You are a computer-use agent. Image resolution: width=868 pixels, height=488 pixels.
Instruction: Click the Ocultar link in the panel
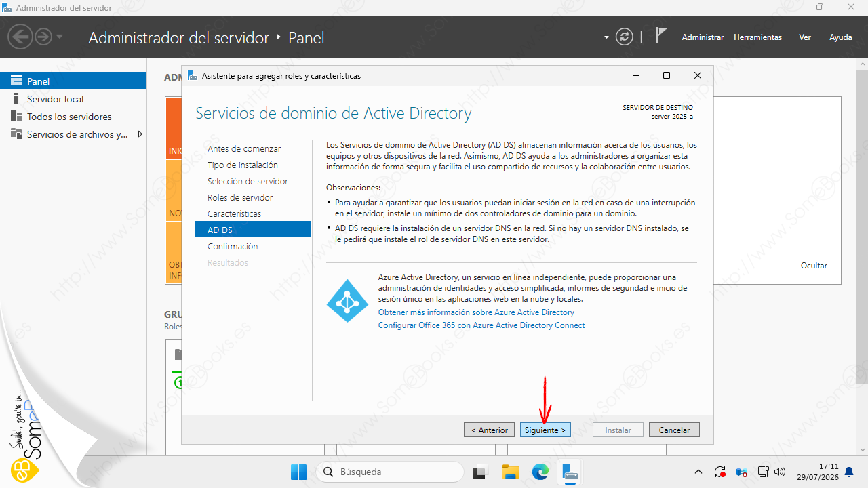click(814, 266)
